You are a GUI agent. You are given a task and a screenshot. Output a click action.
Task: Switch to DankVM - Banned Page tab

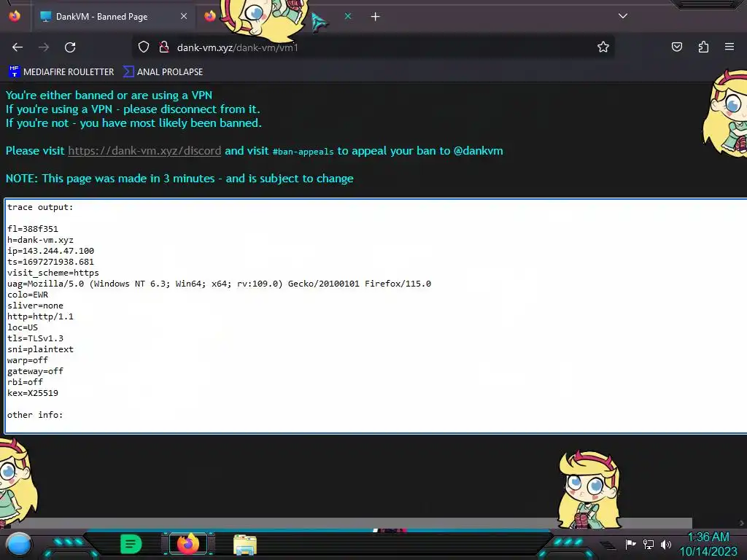click(114, 17)
